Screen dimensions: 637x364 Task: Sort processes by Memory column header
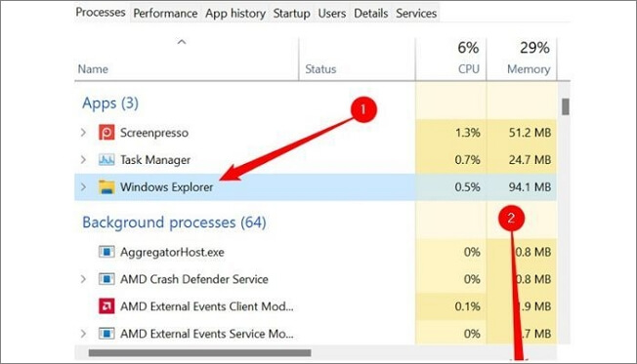pyautogui.click(x=522, y=59)
